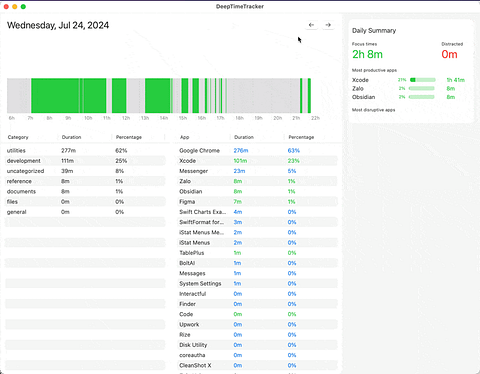
Task: Go to the previous day arrow
Action: (x=311, y=25)
